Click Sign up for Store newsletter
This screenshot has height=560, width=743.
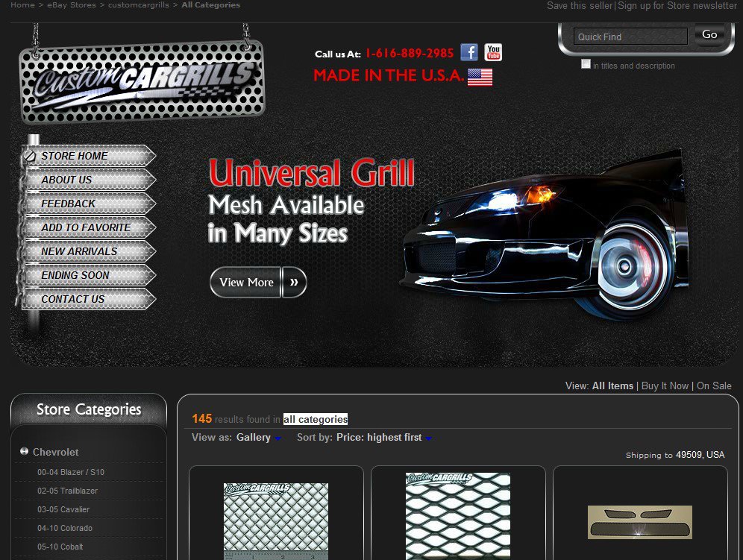[x=677, y=6]
